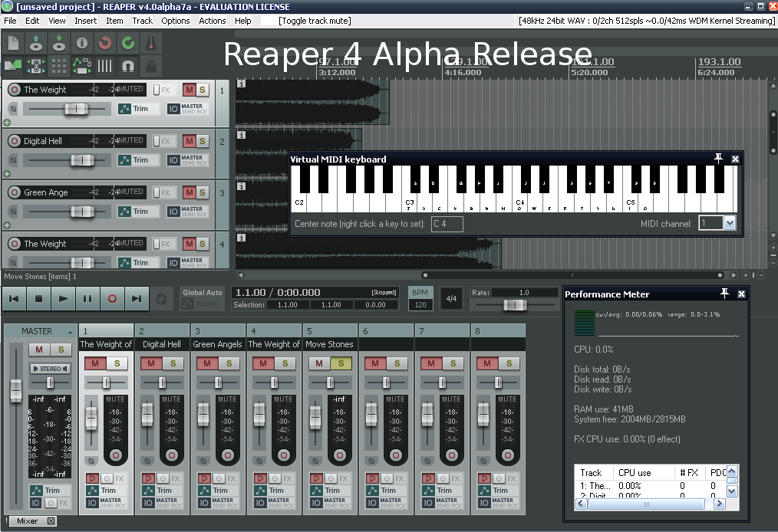Click the playback Rate slider
Screen dimensions: 778x532
tap(515, 305)
